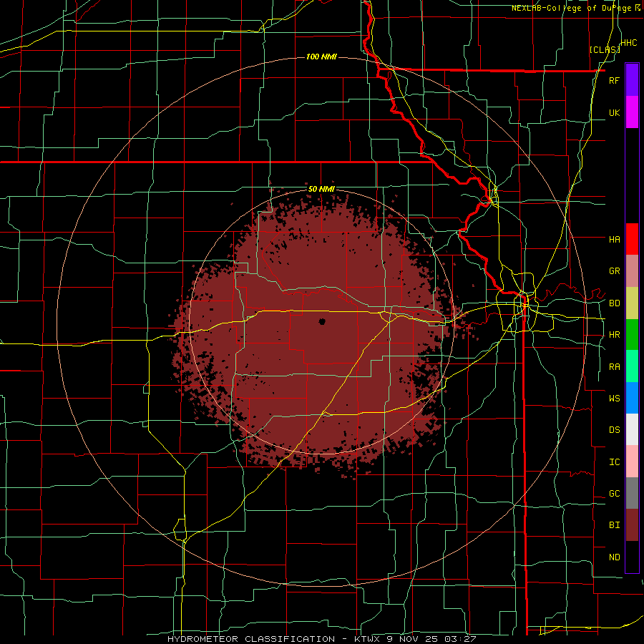Click the 50 NMI range ring label

pyautogui.click(x=321, y=189)
